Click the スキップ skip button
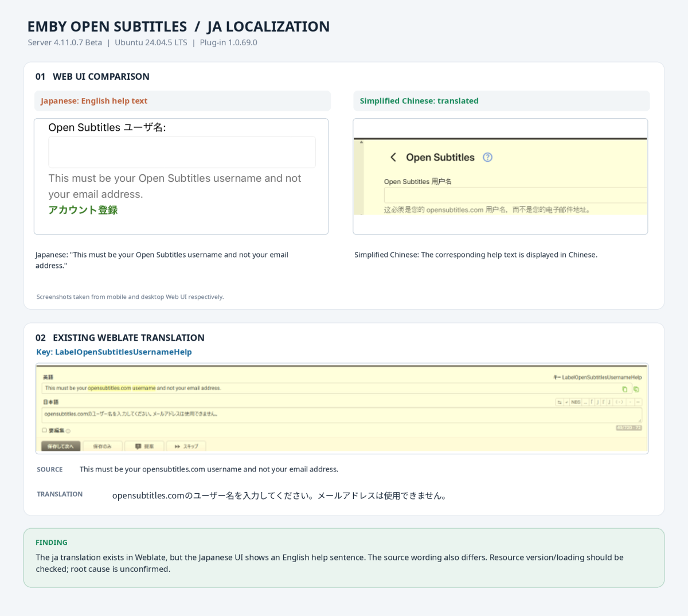688x616 pixels. [186, 446]
